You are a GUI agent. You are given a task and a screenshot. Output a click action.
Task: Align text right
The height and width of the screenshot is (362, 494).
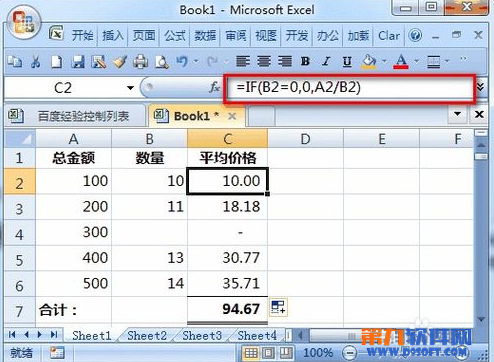point(285,61)
